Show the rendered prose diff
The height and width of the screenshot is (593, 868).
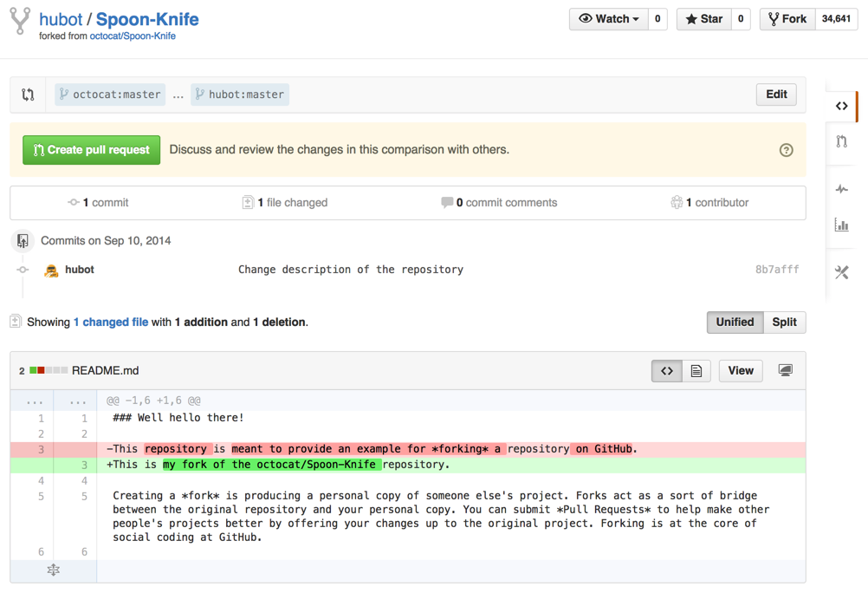pyautogui.click(x=696, y=371)
